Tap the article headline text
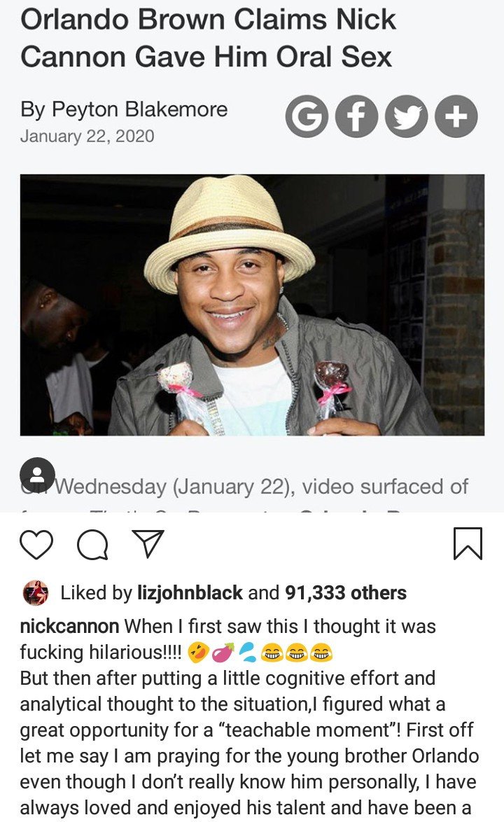 tap(208, 39)
